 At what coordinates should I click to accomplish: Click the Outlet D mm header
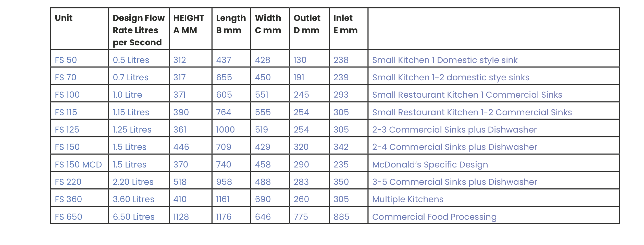tap(307, 24)
